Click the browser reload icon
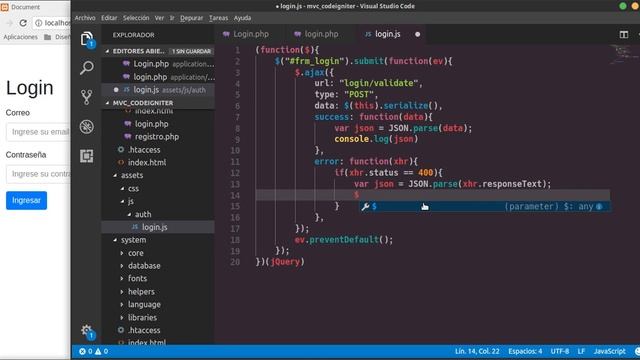The height and width of the screenshot is (360, 640). coord(23,23)
